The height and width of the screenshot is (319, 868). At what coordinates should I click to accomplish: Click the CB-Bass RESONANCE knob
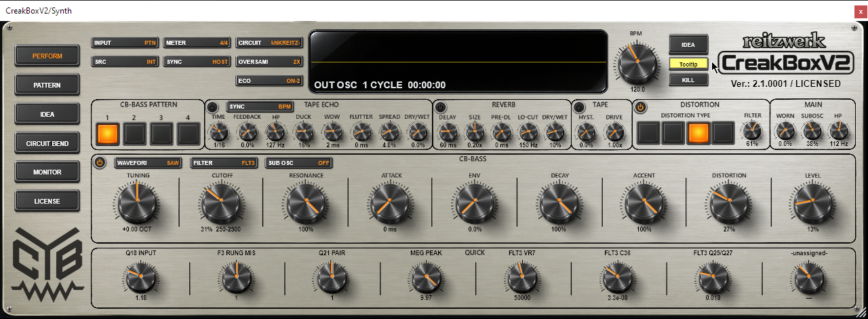coord(306,203)
